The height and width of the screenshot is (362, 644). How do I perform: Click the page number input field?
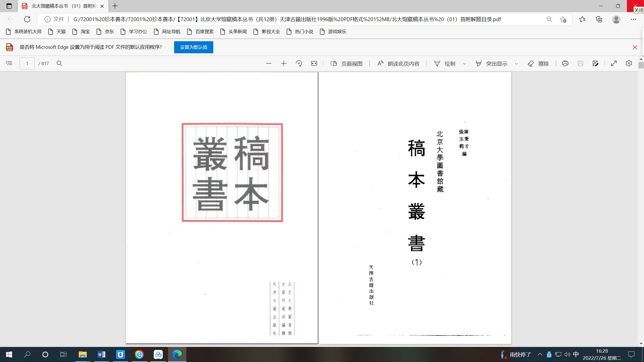(27, 63)
